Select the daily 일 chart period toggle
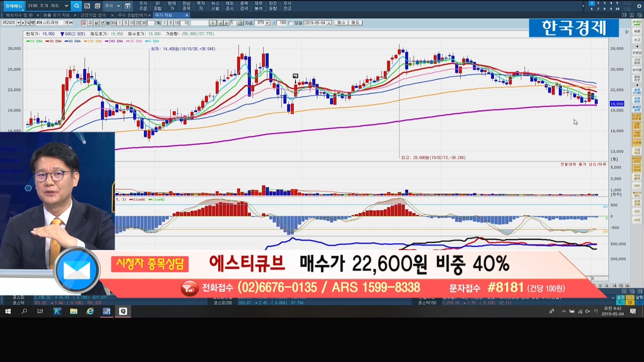Image resolution: width=644 pixels, height=362 pixels. coord(85,23)
